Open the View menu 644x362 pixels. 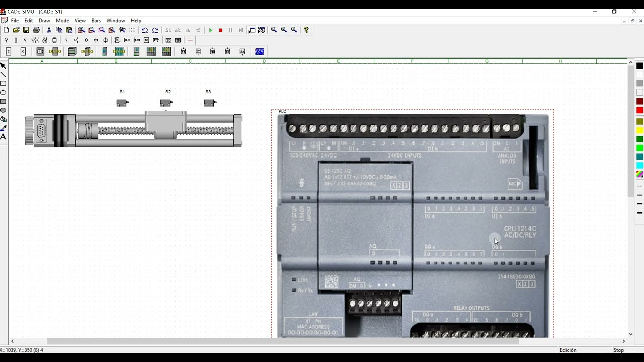pos(80,21)
